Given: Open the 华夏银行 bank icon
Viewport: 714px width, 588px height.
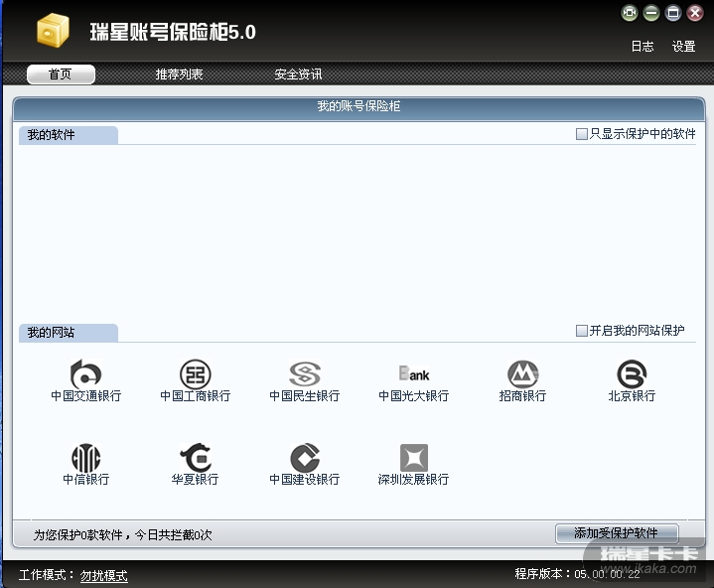Looking at the screenshot, I should click(195, 457).
